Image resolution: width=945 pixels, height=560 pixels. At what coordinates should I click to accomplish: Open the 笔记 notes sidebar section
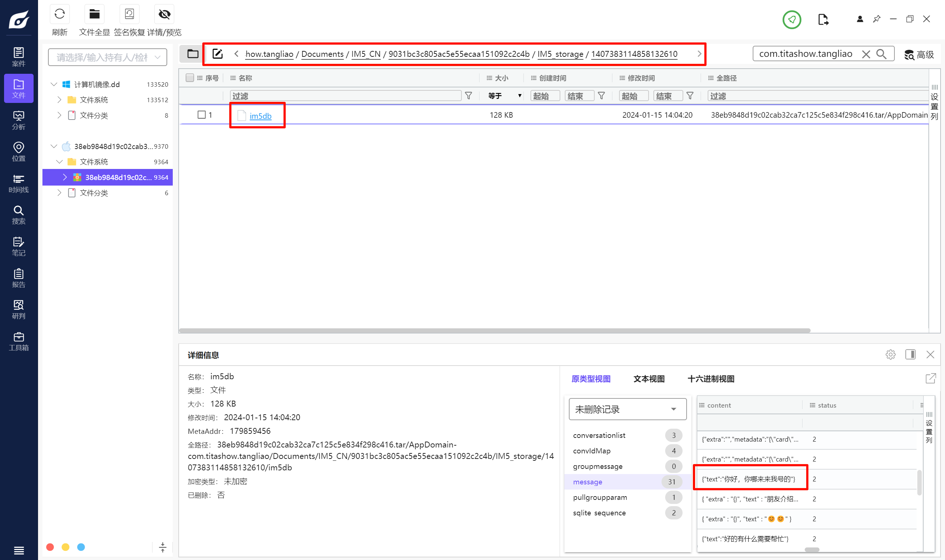18,246
